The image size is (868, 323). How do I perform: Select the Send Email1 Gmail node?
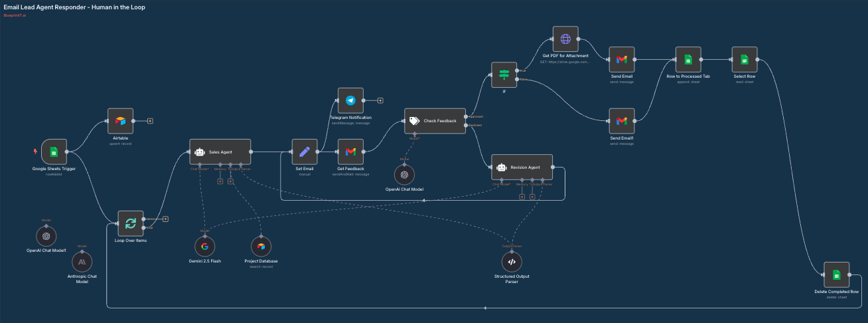coord(622,121)
